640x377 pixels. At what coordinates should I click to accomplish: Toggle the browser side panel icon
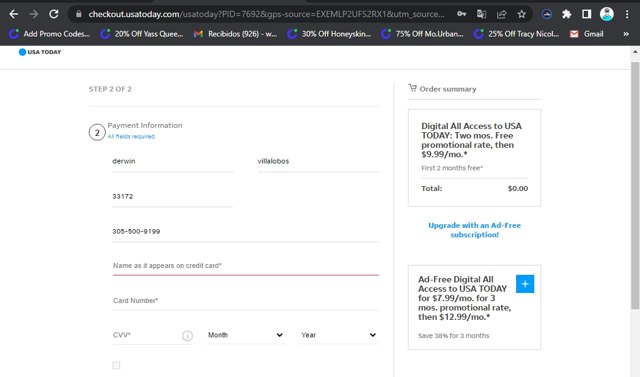(587, 14)
